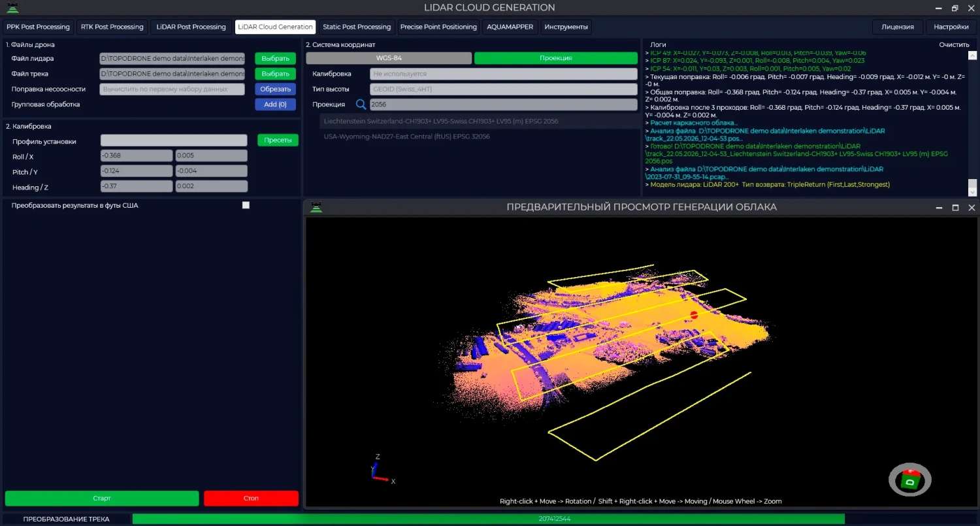Click the Файл лидара path field
This screenshot has height=526, width=980.
click(x=172, y=59)
